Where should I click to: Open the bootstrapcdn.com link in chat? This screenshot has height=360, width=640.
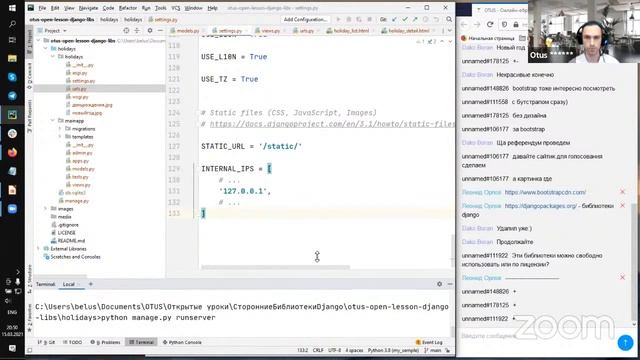click(545, 192)
